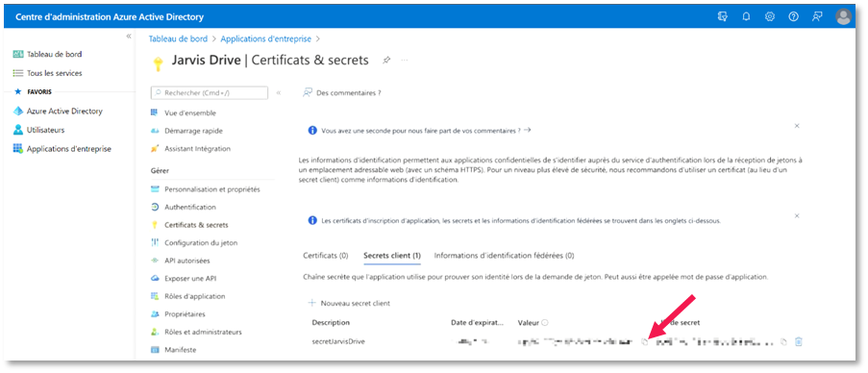Follow the feedback banner arrow link

pos(527,130)
